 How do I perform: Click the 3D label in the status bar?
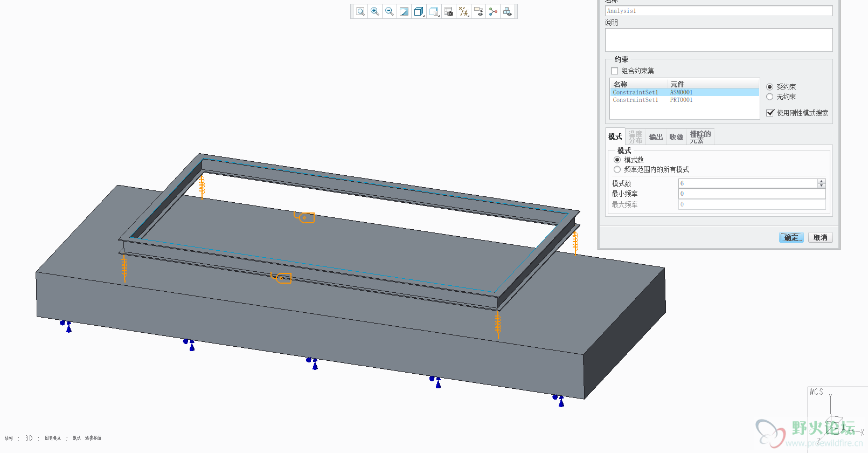pos(29,438)
